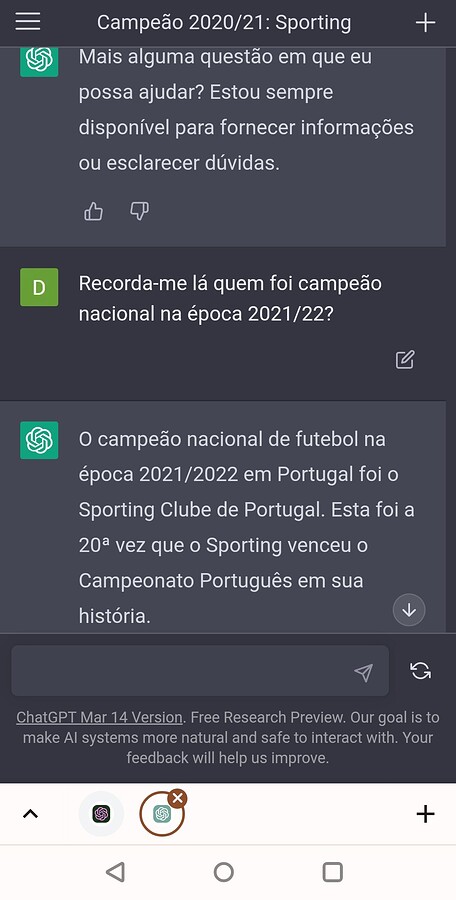
Task: Add a new browser tab
Action: coord(425,813)
